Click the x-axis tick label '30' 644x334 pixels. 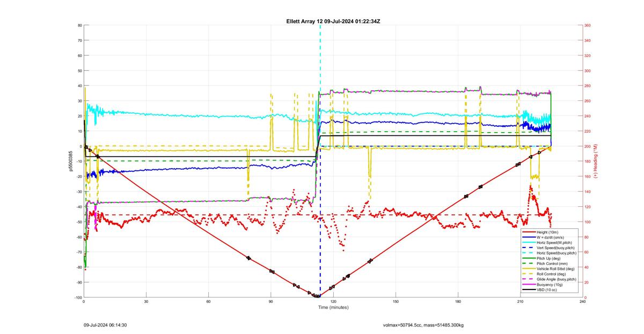tap(146, 301)
